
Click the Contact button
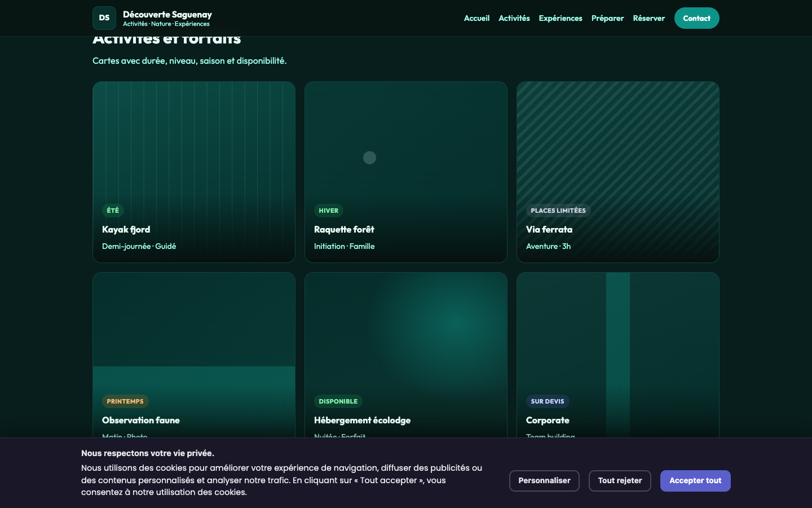[x=696, y=18]
